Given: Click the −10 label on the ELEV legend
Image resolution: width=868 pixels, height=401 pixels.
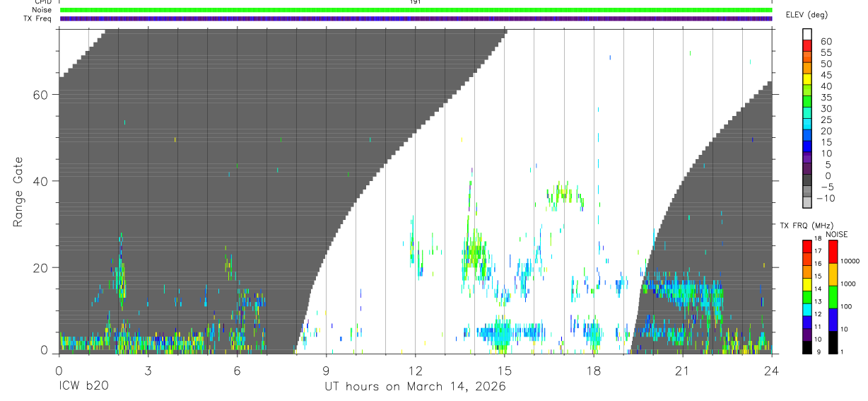Looking at the screenshot, I should [x=826, y=198].
